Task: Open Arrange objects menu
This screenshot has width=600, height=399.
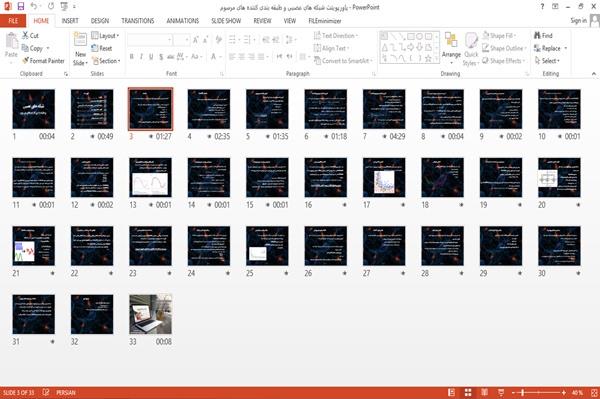Action: pyautogui.click(x=451, y=49)
